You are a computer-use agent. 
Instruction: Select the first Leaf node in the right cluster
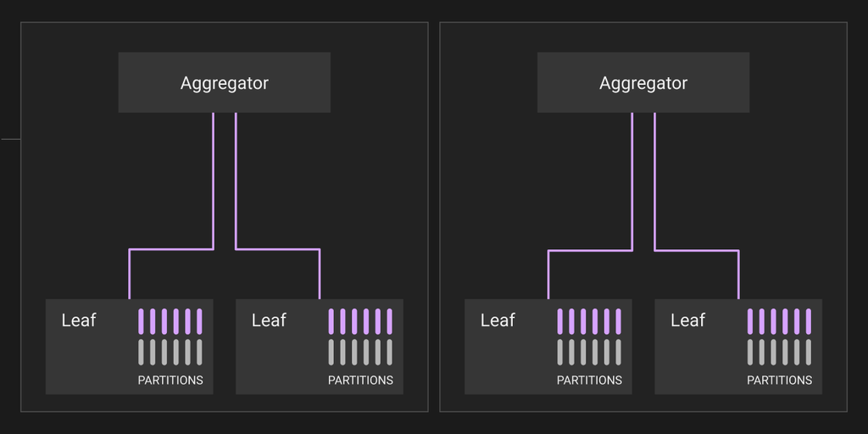click(x=548, y=347)
